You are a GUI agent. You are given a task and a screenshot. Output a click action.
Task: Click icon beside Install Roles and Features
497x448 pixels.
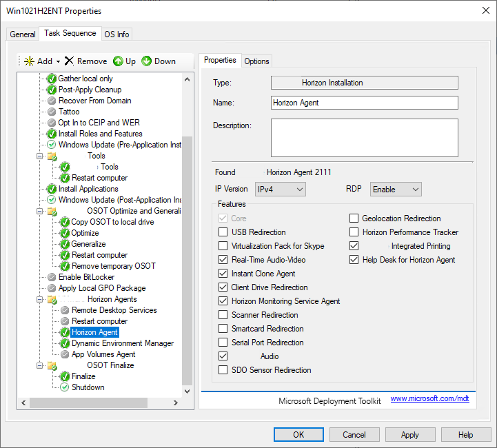(51, 134)
